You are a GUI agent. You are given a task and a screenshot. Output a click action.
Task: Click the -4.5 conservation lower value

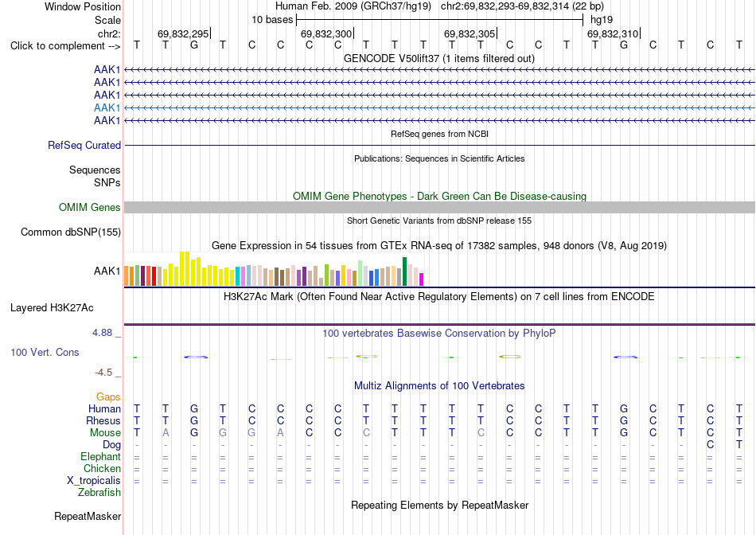tap(103, 373)
